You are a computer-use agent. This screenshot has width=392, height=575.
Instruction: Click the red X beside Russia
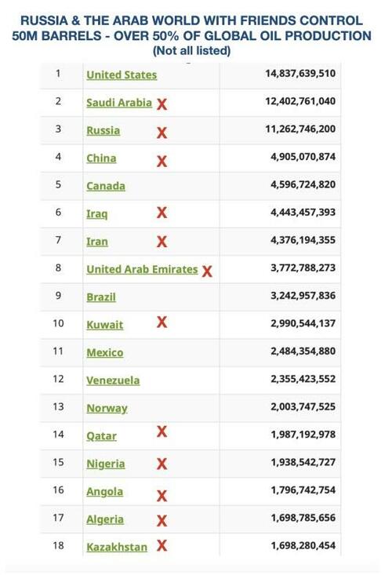coord(162,133)
